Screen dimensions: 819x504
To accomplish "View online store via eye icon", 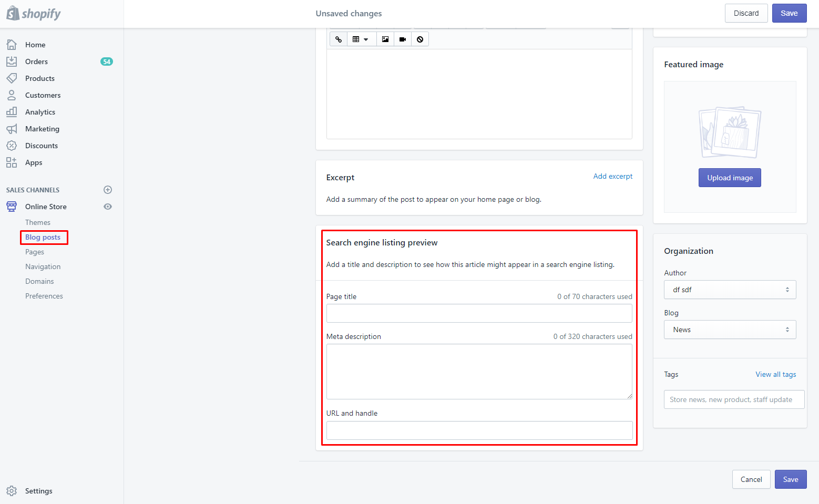I will [x=108, y=207].
